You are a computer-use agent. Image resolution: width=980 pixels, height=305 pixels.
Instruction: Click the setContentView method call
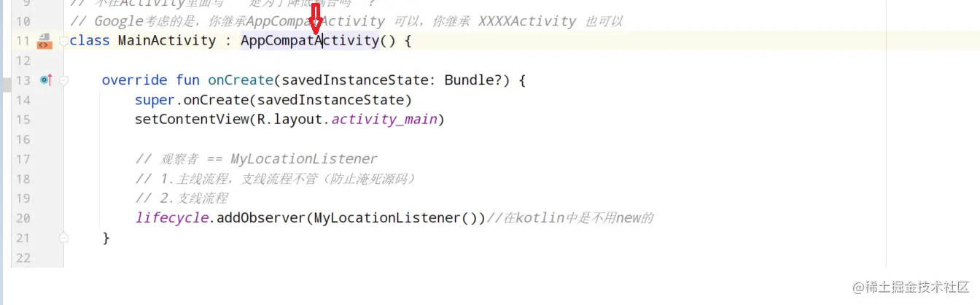click(x=192, y=120)
